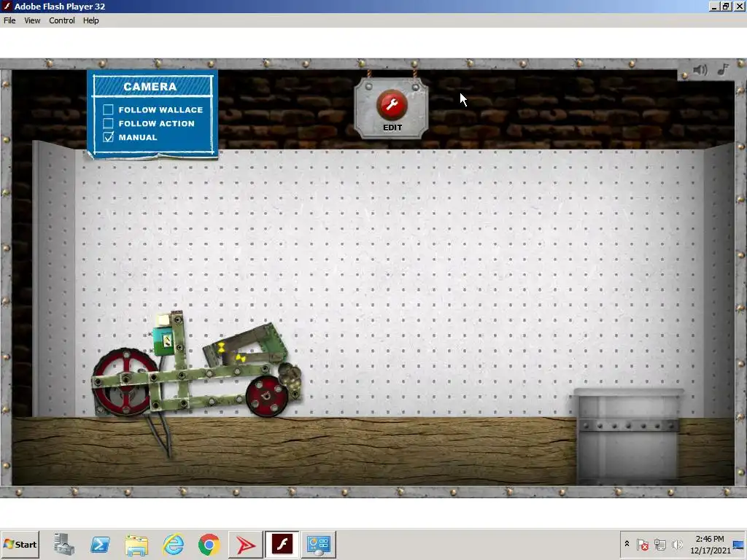Click the large red flywheel on the contraption
Viewport: 747px width, 560px height.
125,382
